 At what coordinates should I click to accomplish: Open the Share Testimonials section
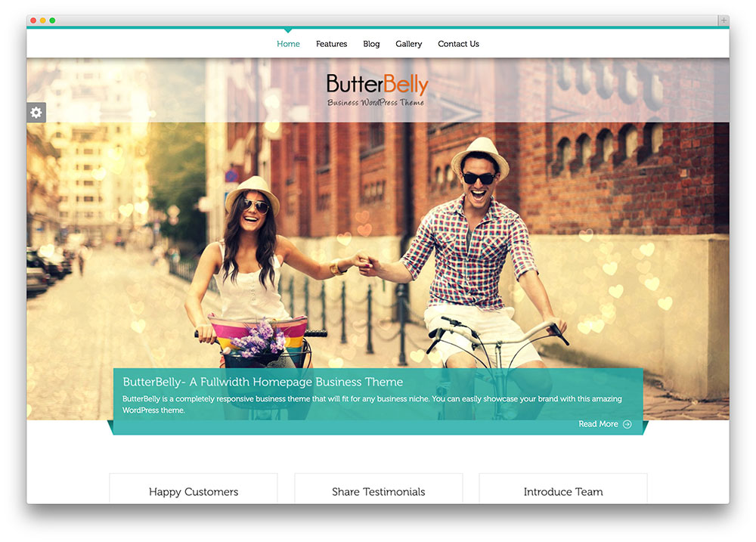point(378,491)
